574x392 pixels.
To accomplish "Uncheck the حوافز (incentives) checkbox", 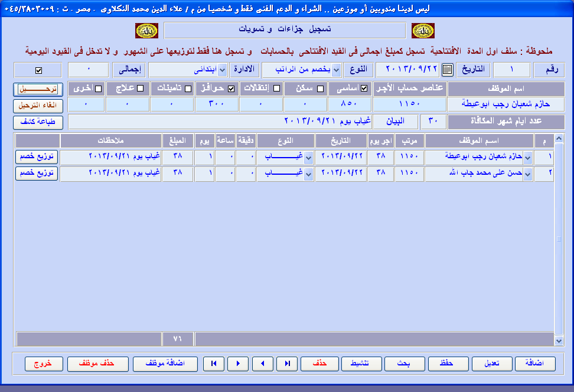I will (231, 89).
